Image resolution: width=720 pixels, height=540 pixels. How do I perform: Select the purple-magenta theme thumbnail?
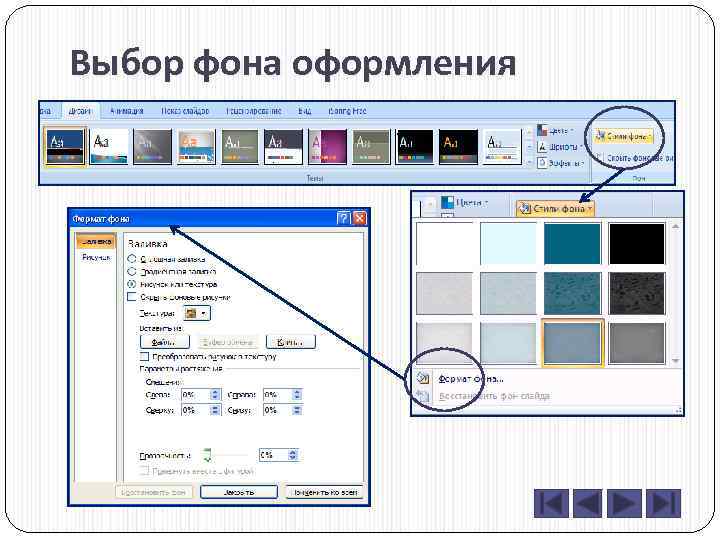pyautogui.click(x=328, y=146)
